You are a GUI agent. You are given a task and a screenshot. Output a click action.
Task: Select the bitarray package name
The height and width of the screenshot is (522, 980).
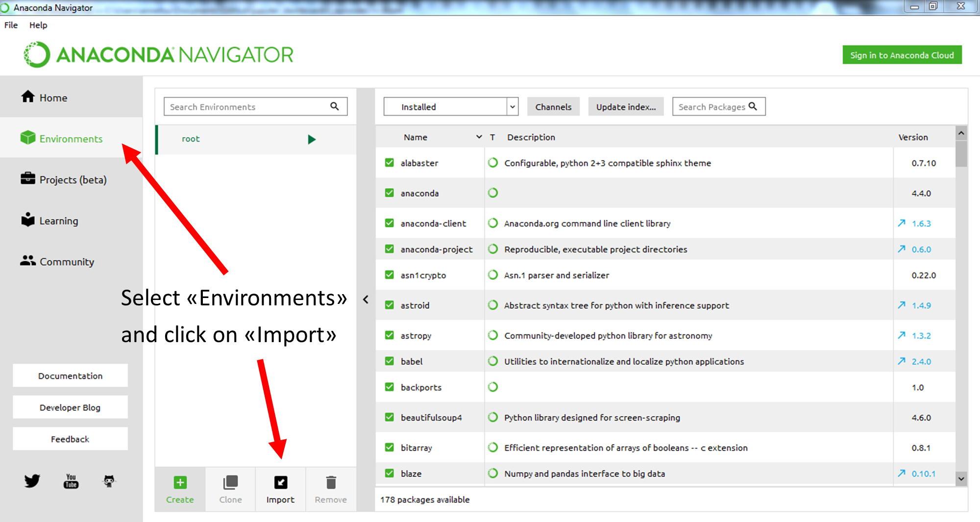point(416,447)
